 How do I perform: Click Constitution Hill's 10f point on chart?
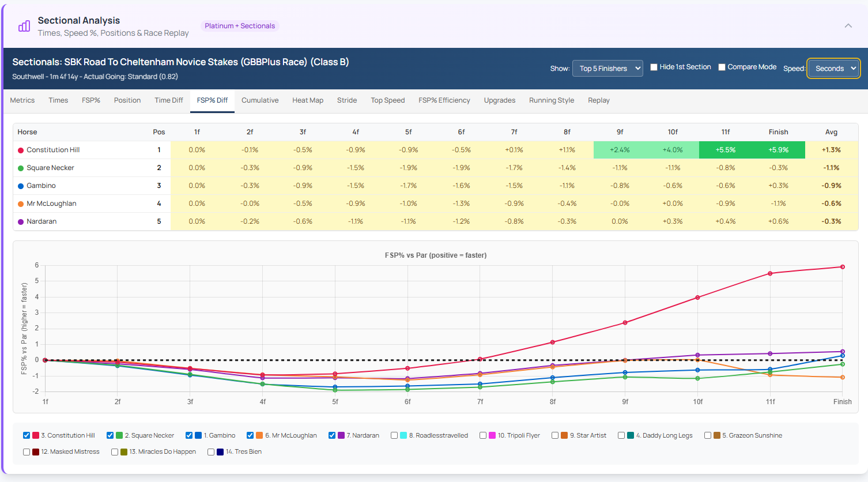(x=697, y=298)
